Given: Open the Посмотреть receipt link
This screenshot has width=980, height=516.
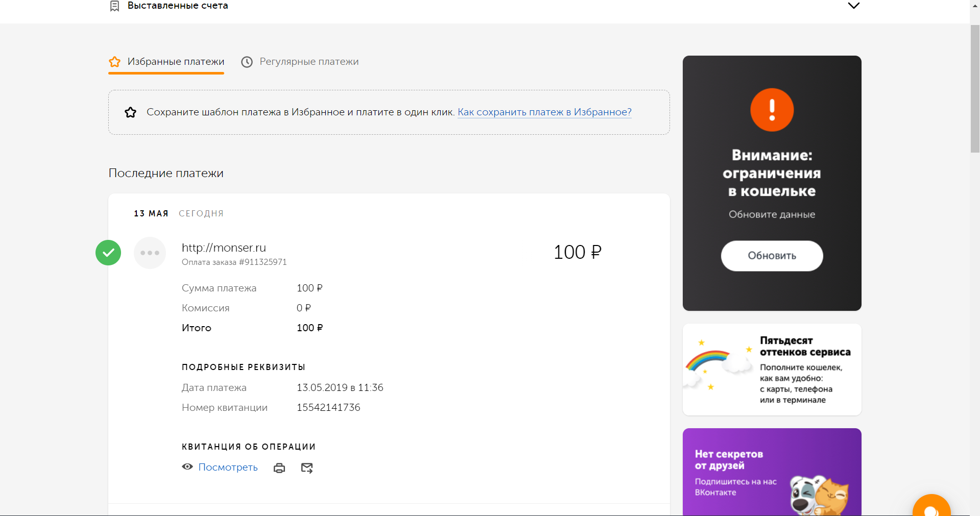Looking at the screenshot, I should pos(228,468).
